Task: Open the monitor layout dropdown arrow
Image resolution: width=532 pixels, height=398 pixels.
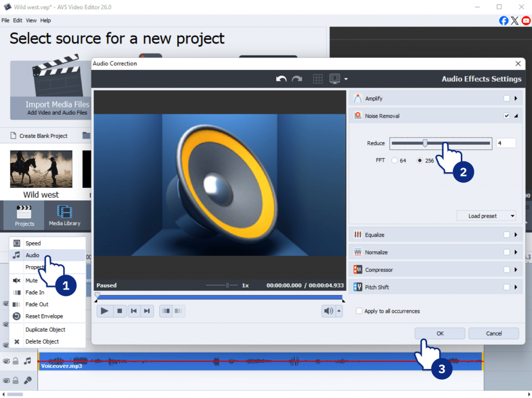Action: tap(345, 79)
